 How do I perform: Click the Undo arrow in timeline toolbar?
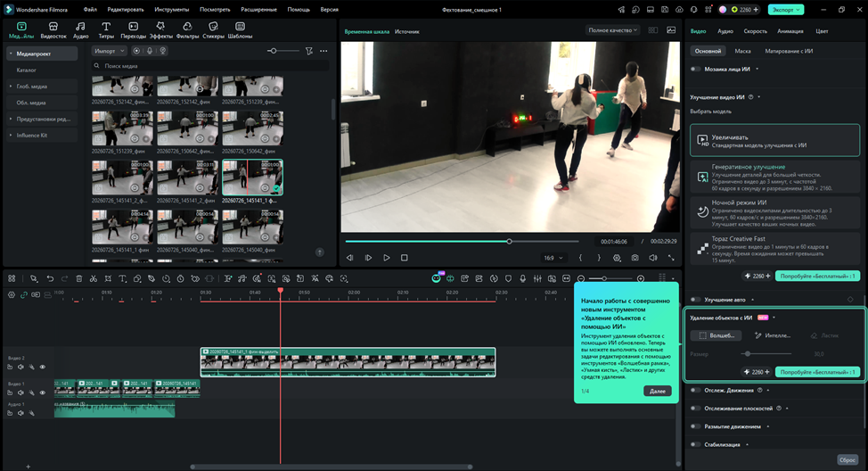50,278
